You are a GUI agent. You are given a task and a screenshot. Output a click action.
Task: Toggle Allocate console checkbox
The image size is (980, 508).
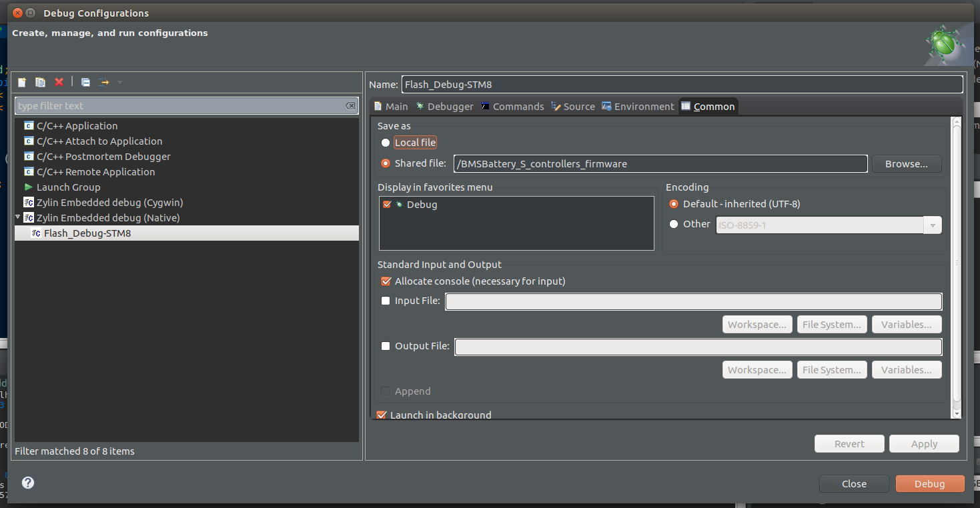pos(386,281)
